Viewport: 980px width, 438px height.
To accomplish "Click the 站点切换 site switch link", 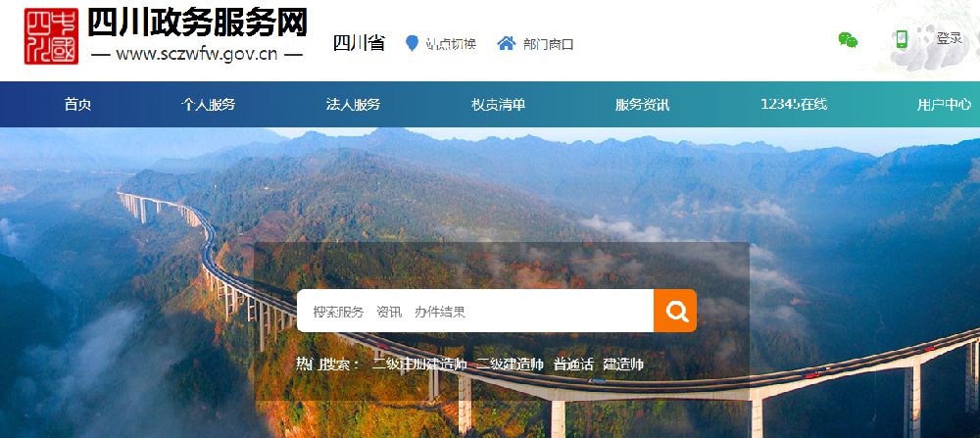I will [451, 44].
